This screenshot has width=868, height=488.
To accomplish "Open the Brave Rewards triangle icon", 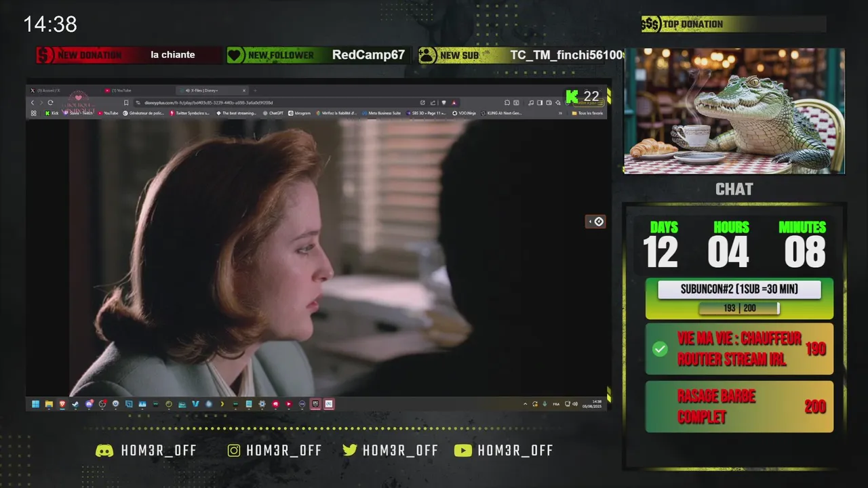I will point(454,102).
